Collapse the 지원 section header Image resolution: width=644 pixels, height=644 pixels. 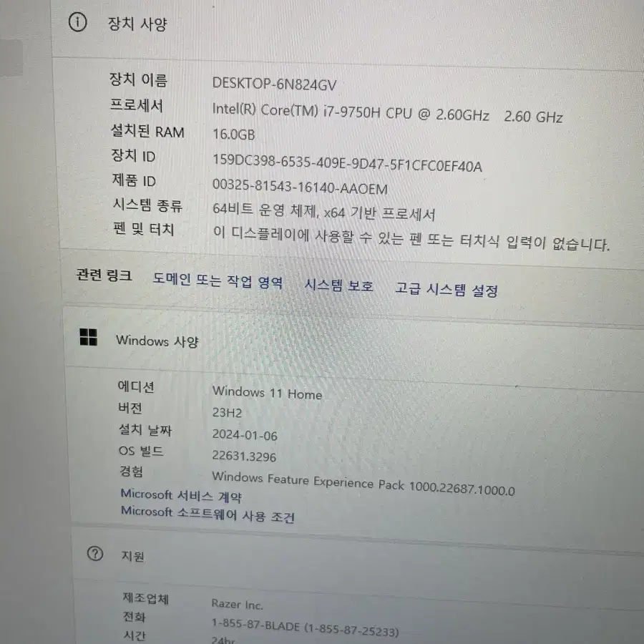point(357,557)
